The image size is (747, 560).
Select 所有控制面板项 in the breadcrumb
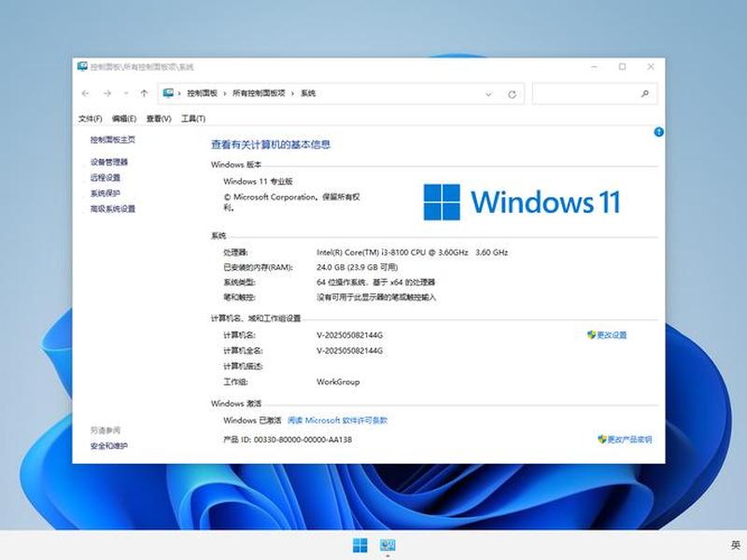(x=259, y=93)
